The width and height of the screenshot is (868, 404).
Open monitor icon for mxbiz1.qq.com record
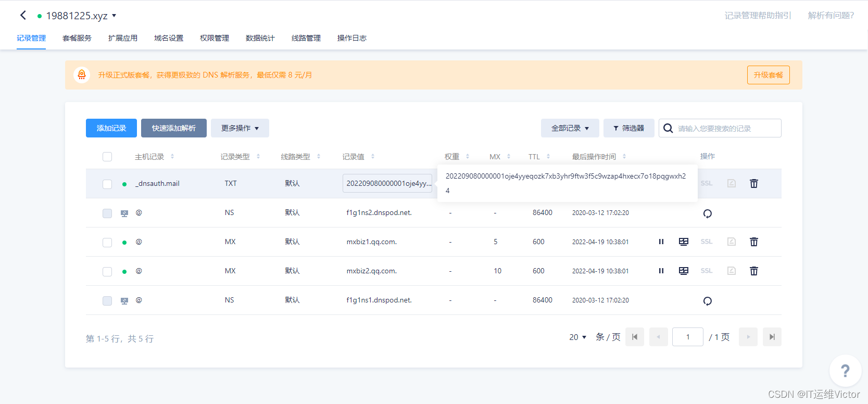[684, 242]
